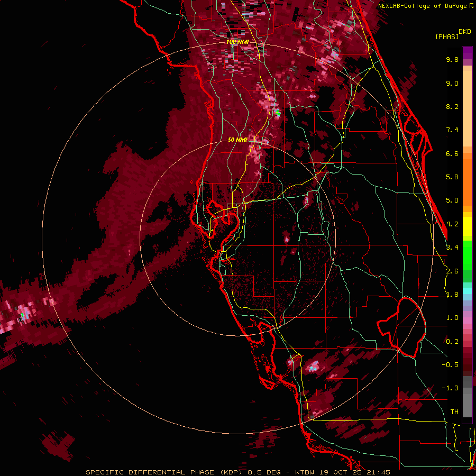Click the DKD legend unit label
This screenshot has height=476, width=476.
pos(465,32)
